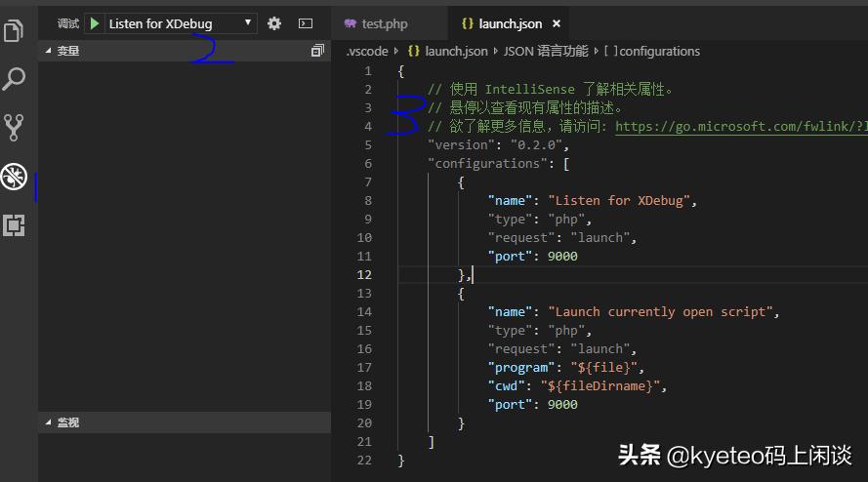The height and width of the screenshot is (482, 868).
Task: Click line number 6 in the gutter
Action: coord(368,163)
